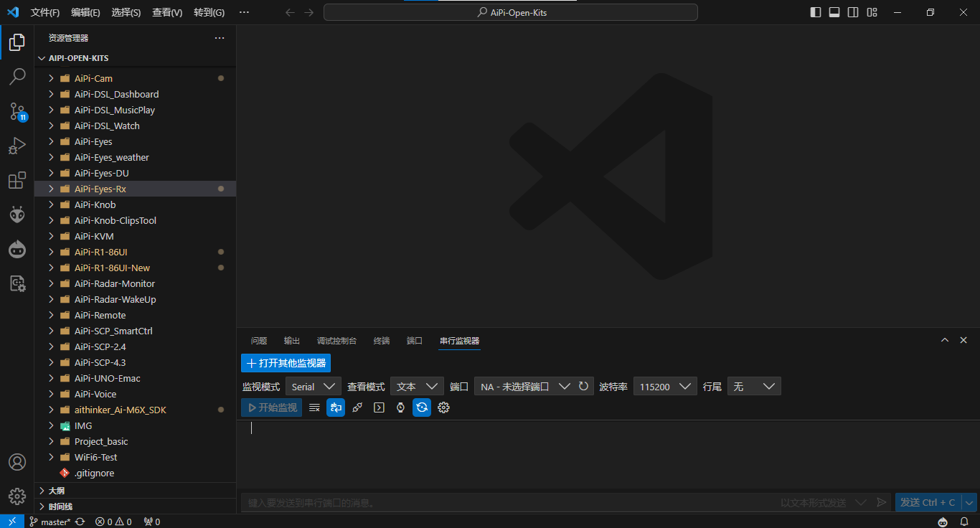Open the overflow menu ellipsis in menu bar

(244, 12)
